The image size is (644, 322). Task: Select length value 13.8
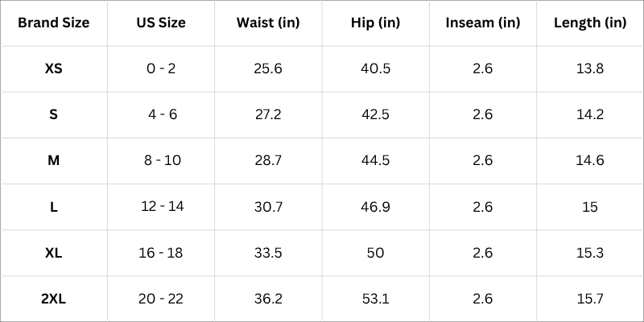(590, 68)
